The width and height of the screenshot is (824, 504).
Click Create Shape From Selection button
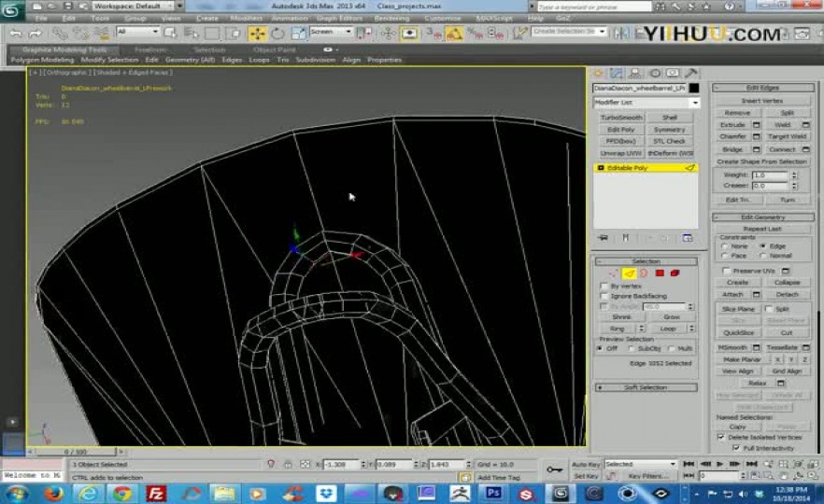(x=762, y=161)
